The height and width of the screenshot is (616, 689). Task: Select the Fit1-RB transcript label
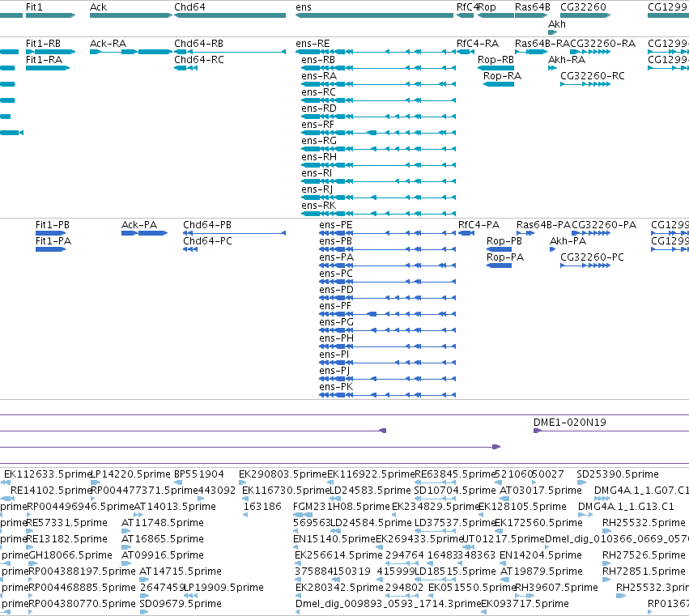[43, 44]
